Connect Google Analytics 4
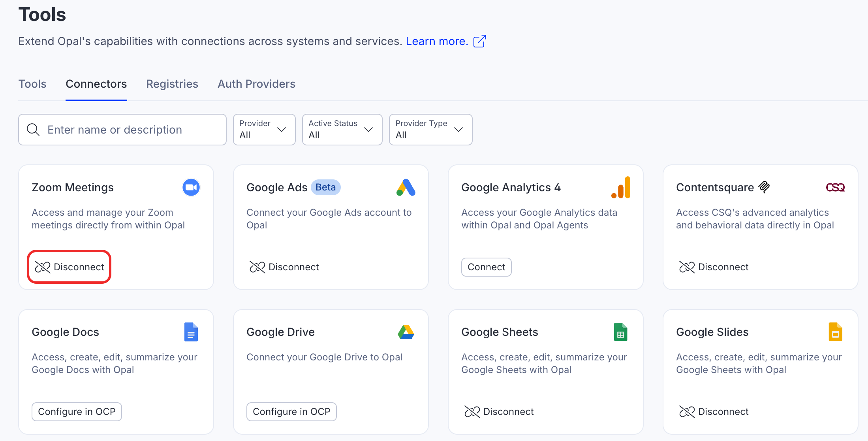Image resolution: width=868 pixels, height=441 pixels. click(487, 267)
